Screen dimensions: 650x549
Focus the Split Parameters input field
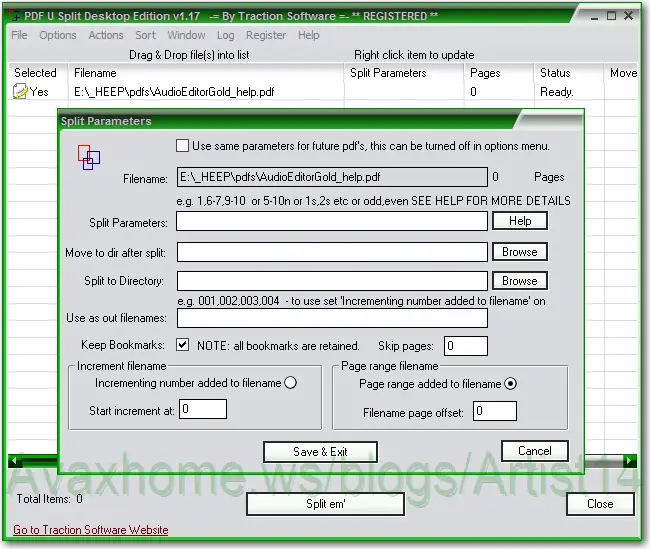click(332, 221)
